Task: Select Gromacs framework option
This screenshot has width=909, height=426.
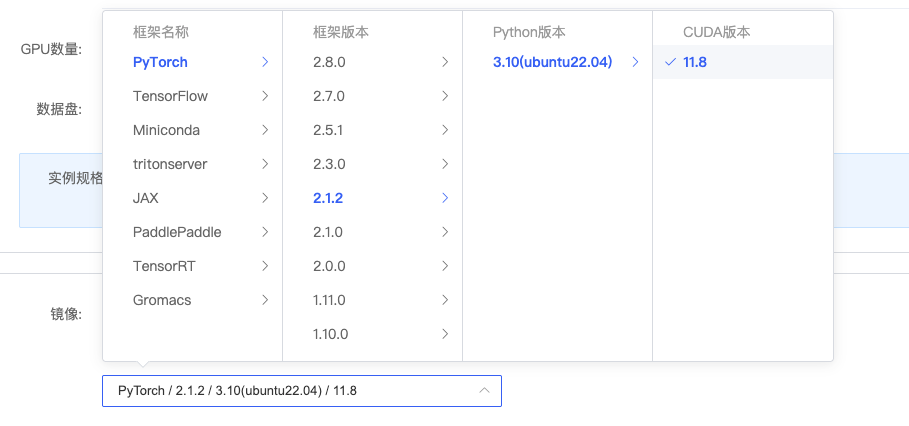Action: [192, 300]
